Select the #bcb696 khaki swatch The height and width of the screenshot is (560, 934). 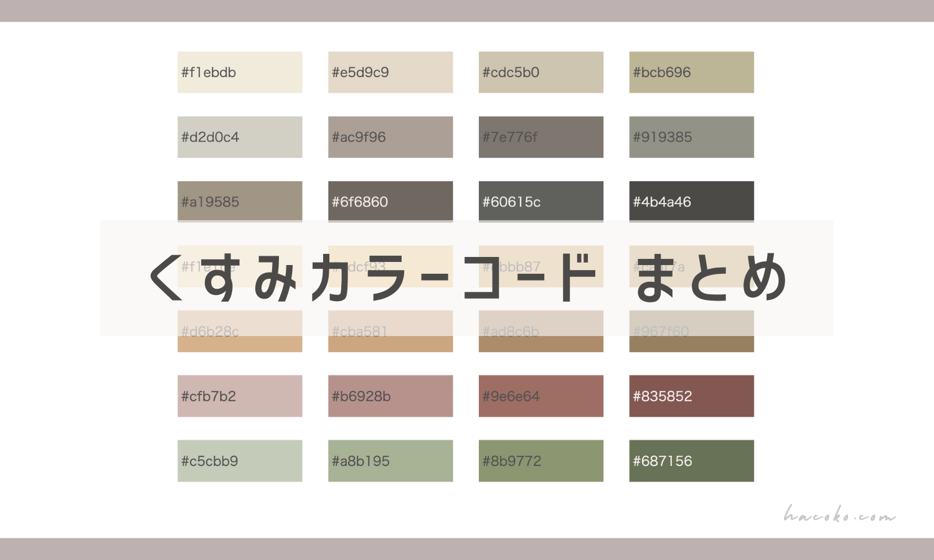click(691, 72)
